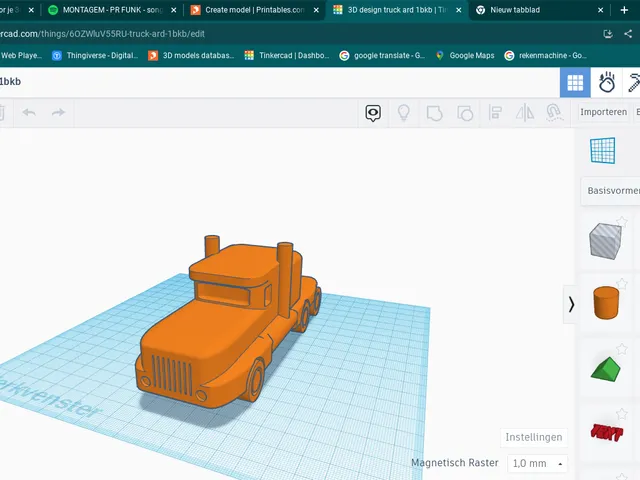Show all hidden objects lightbulb
This screenshot has width=640, height=480.
coord(404,113)
